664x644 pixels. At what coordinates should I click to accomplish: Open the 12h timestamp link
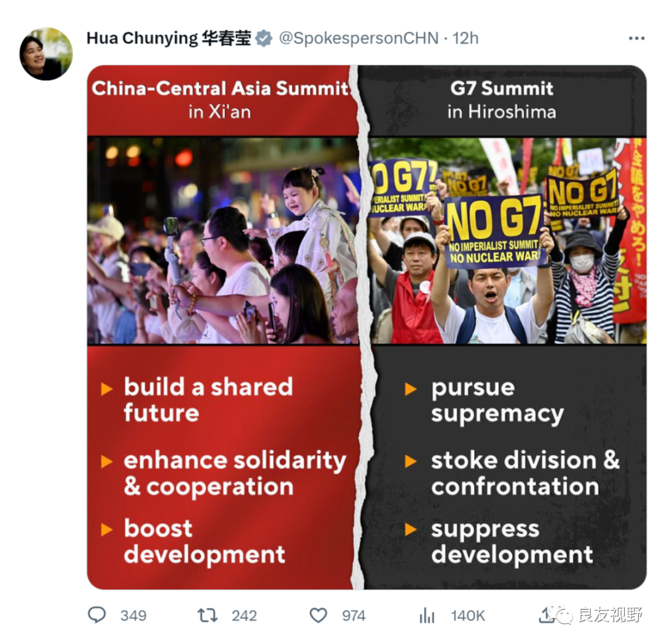pyautogui.click(x=465, y=39)
